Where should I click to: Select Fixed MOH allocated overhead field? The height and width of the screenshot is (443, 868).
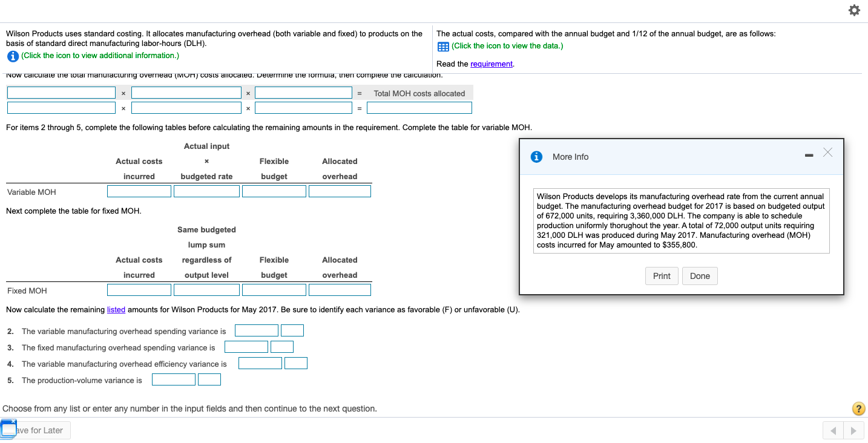click(340, 290)
